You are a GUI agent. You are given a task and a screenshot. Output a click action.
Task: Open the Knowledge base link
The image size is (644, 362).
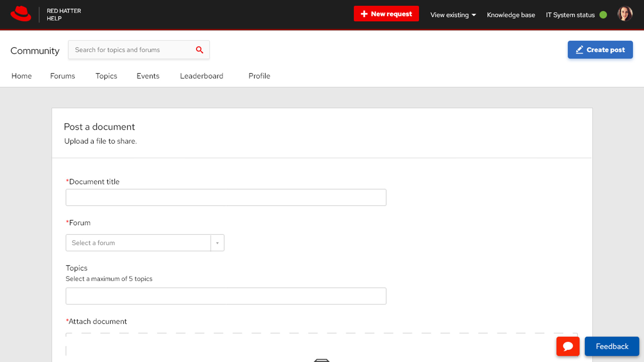coord(511,15)
